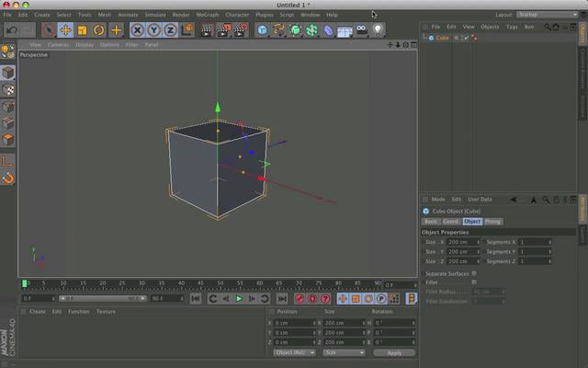Add a Cube primitive from toolbar
Screen dimensions: 588x368
(x=263, y=30)
